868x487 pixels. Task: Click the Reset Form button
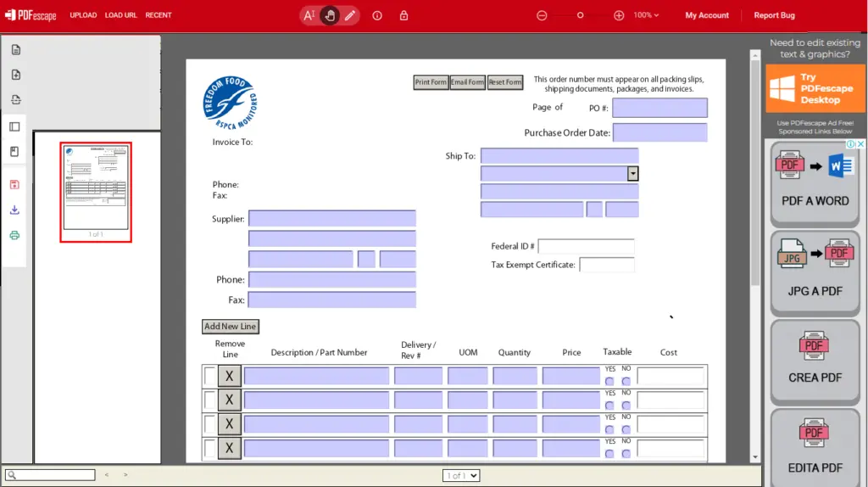(505, 82)
